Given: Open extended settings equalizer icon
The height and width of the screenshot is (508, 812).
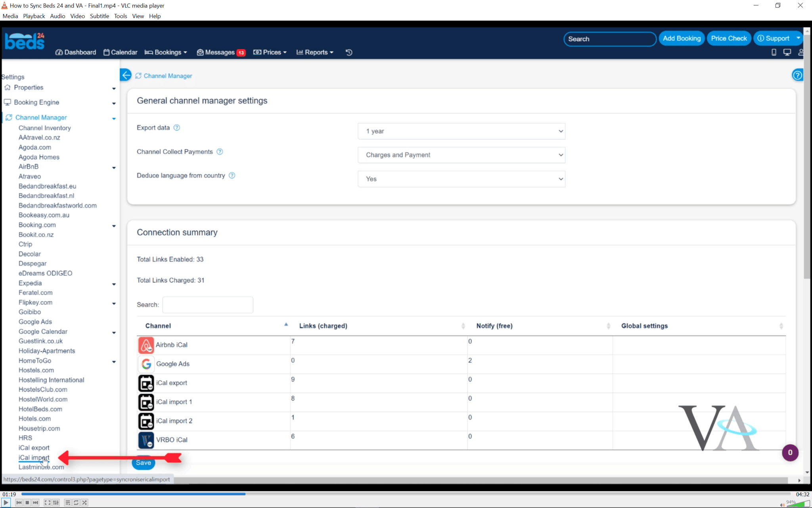Looking at the screenshot, I should [x=56, y=502].
